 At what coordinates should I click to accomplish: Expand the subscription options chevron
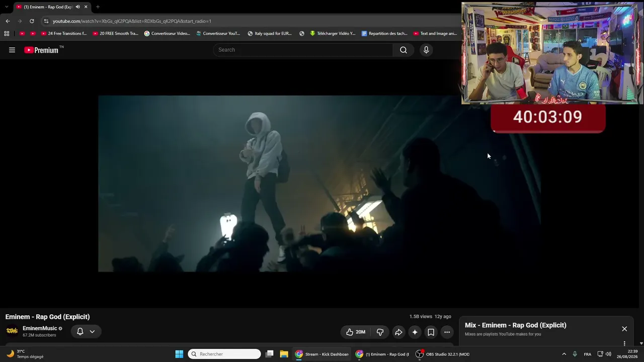(x=92, y=331)
